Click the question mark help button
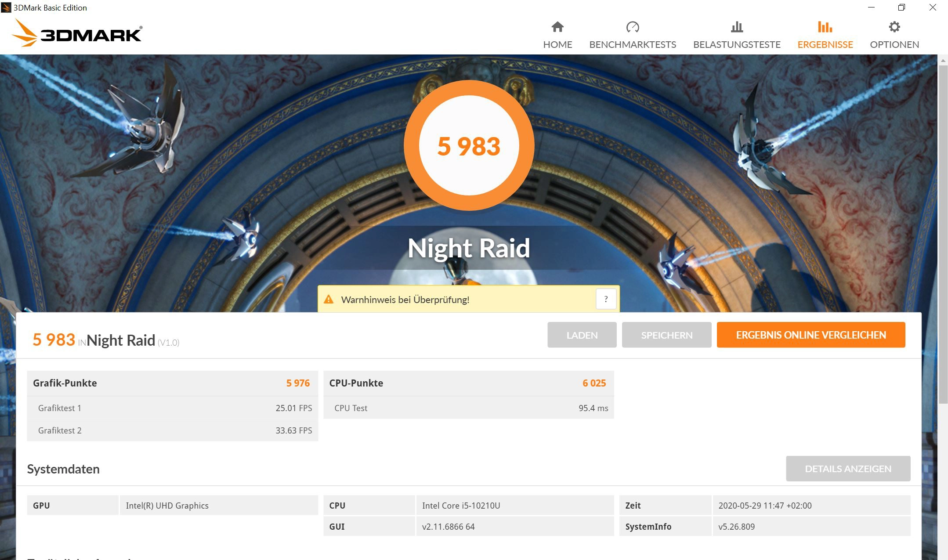The height and width of the screenshot is (560, 948). click(x=606, y=300)
